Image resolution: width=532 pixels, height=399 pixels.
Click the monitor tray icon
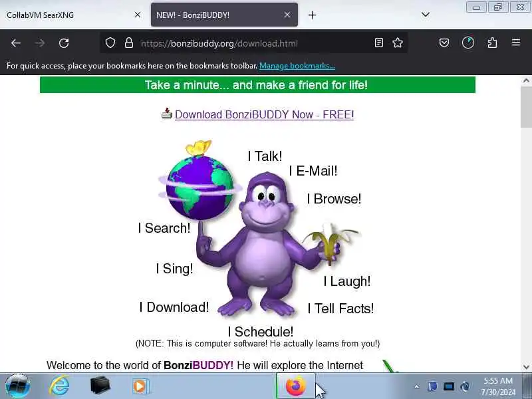448,386
